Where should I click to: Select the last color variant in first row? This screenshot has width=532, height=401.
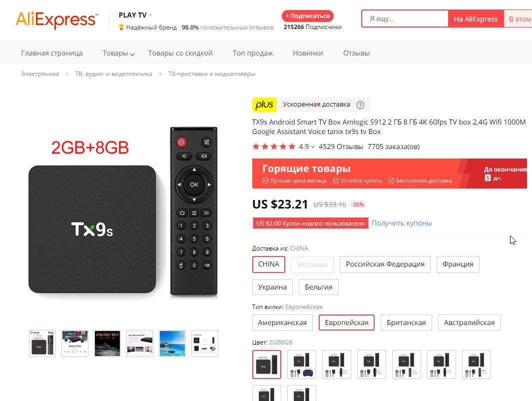(x=477, y=364)
